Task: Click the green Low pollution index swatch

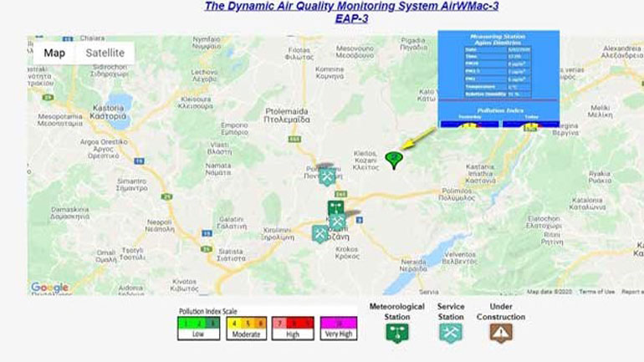Action: pos(200,322)
